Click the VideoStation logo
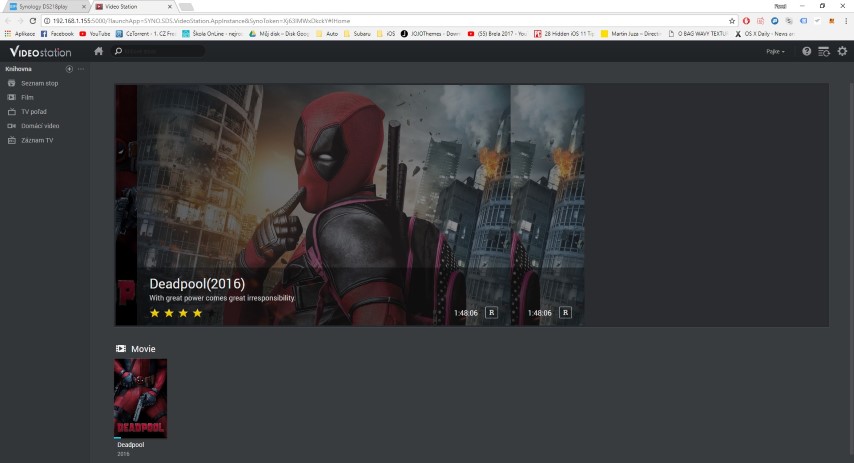The image size is (854, 463). pyautogui.click(x=40, y=52)
